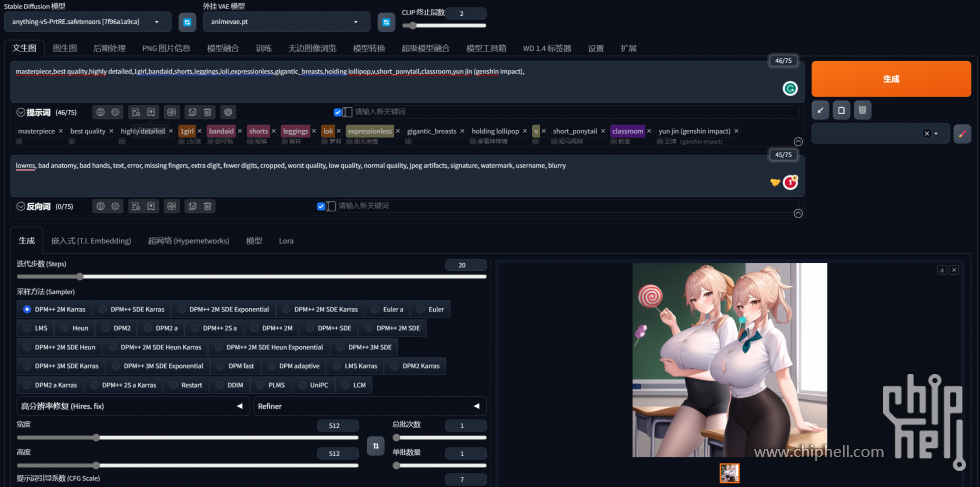Click the leggings keyword tag
980x487 pixels.
pyautogui.click(x=296, y=131)
